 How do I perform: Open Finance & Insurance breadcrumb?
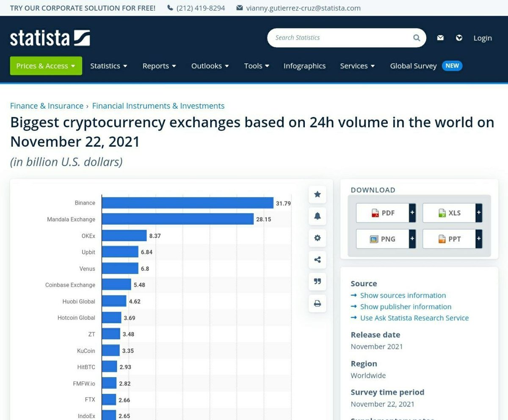tap(47, 106)
